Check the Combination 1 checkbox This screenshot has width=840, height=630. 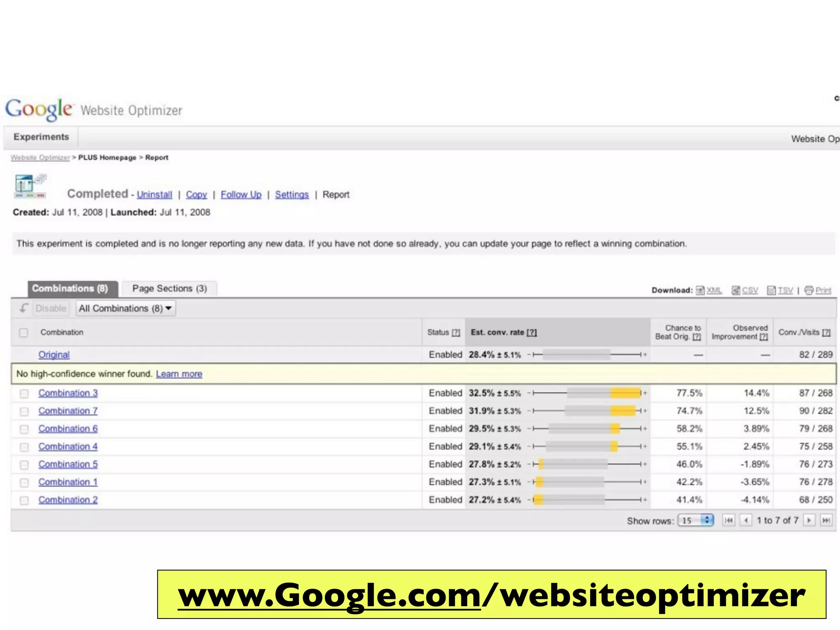[24, 482]
